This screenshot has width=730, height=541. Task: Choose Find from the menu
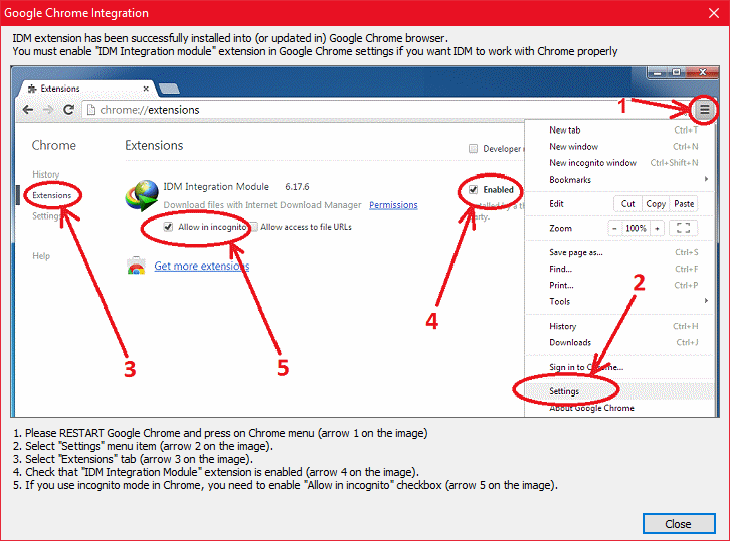pos(619,269)
